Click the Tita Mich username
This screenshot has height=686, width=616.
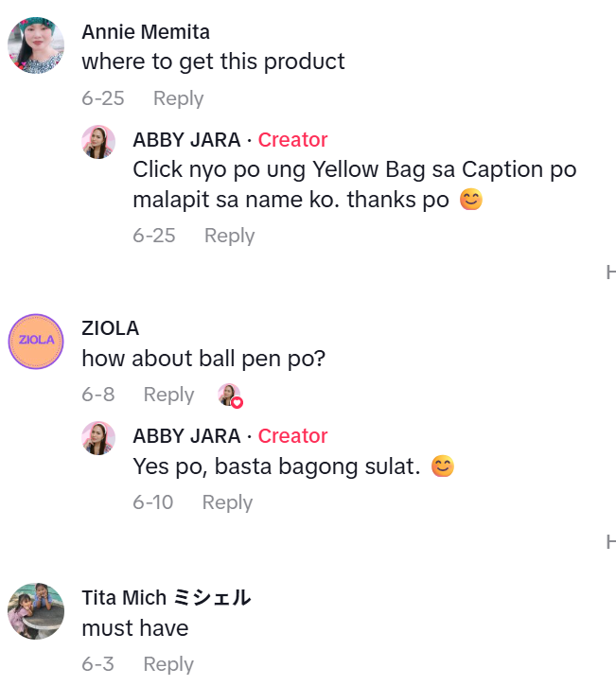[166, 598]
